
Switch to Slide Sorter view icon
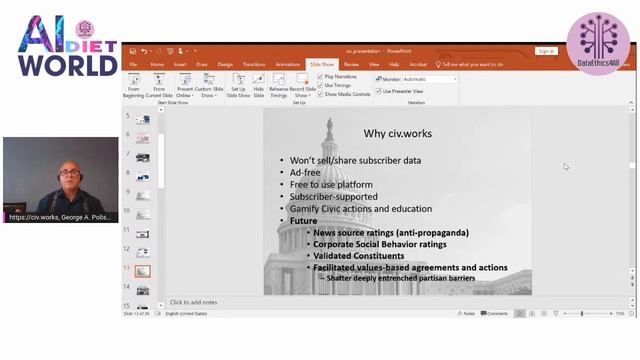click(x=532, y=313)
